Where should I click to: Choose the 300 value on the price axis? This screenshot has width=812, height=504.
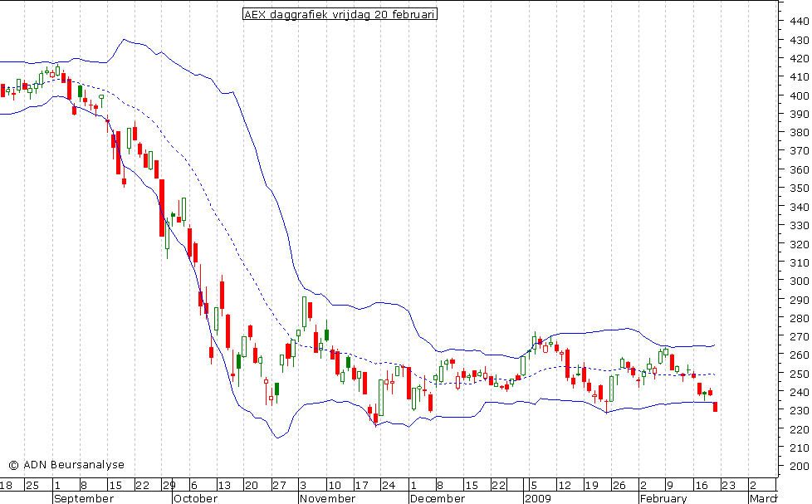800,281
